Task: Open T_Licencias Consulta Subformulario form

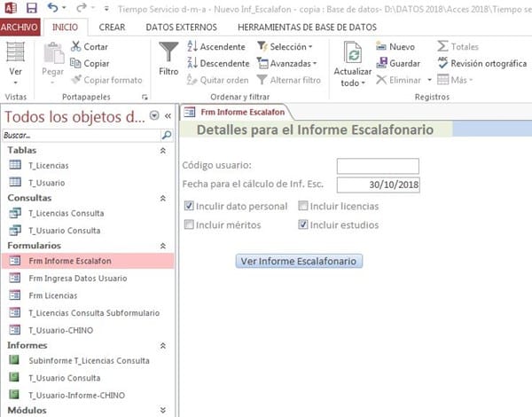Action: click(94, 312)
